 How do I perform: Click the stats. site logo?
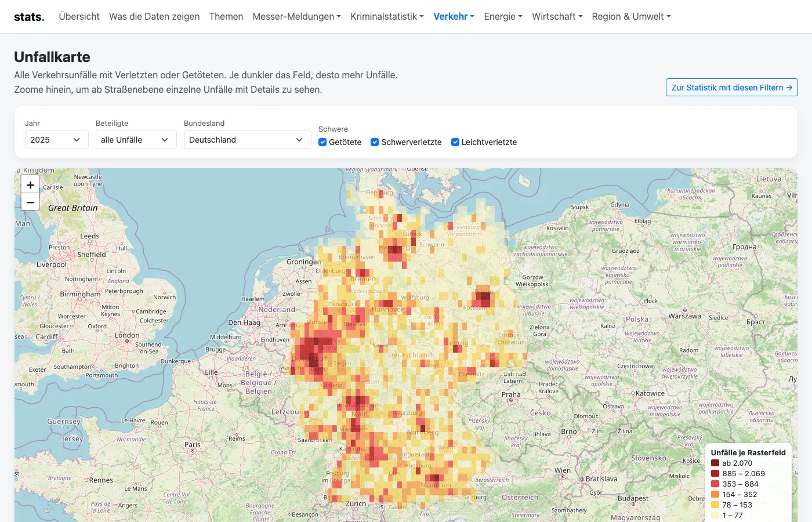29,17
